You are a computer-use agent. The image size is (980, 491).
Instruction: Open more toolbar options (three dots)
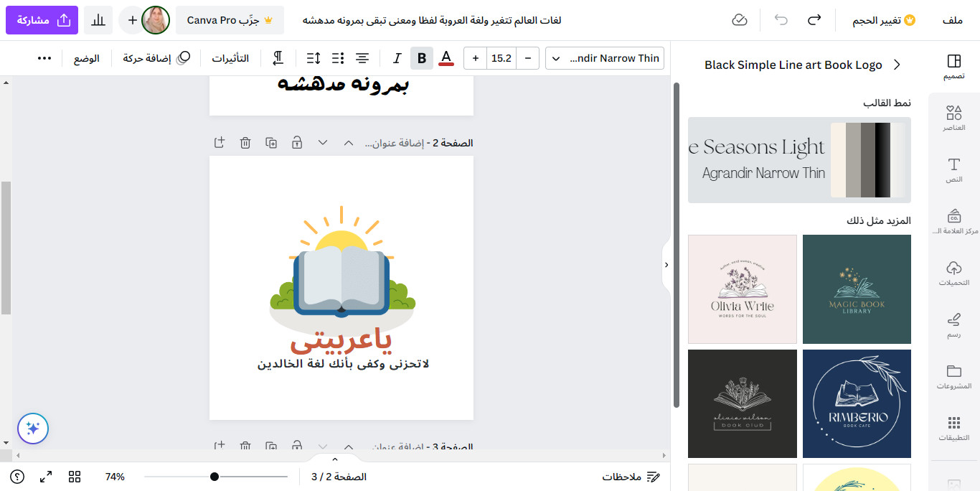click(44, 58)
